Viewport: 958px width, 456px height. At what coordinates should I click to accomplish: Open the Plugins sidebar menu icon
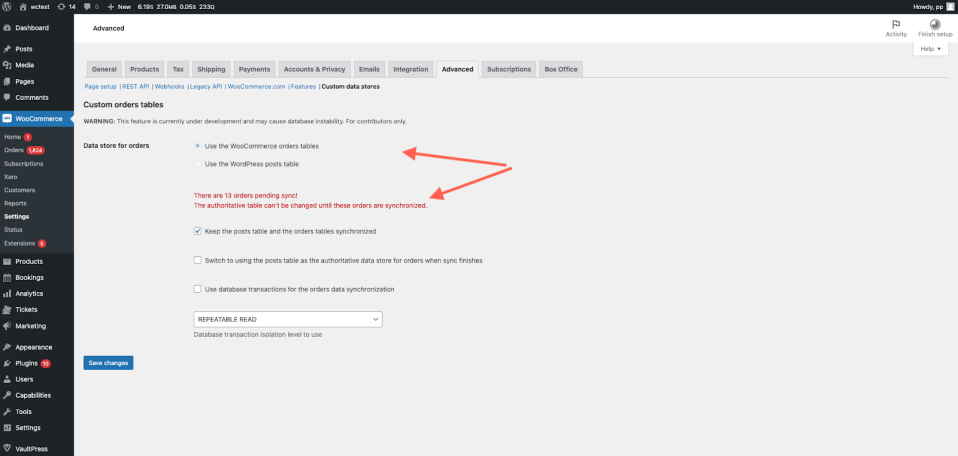pos(7,363)
